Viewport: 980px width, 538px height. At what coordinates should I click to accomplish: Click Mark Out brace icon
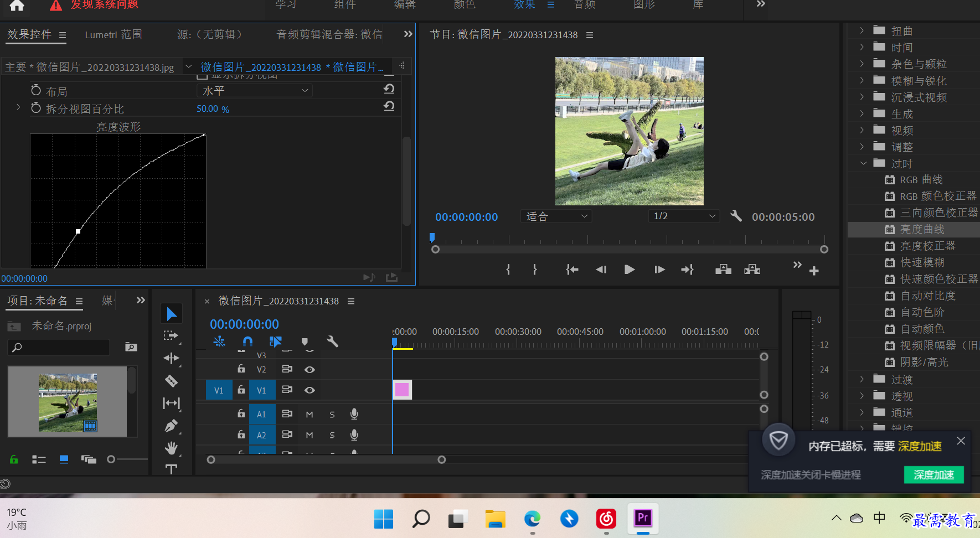click(534, 270)
